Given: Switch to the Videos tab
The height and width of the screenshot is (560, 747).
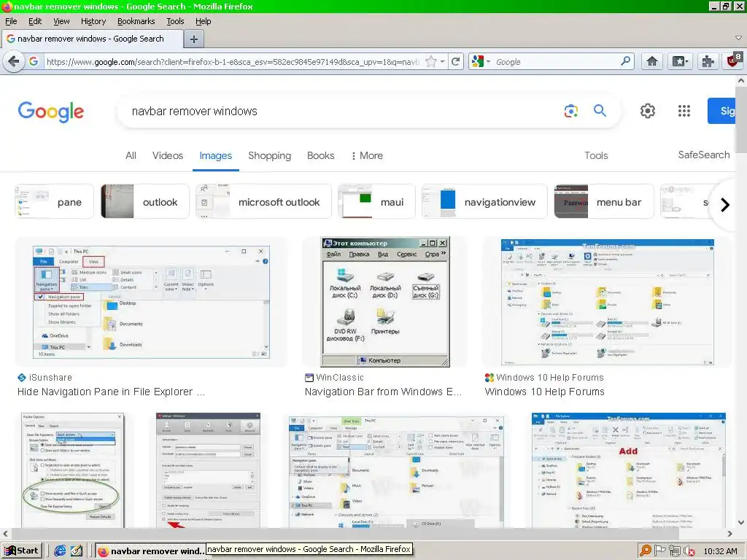Looking at the screenshot, I should click(168, 156).
